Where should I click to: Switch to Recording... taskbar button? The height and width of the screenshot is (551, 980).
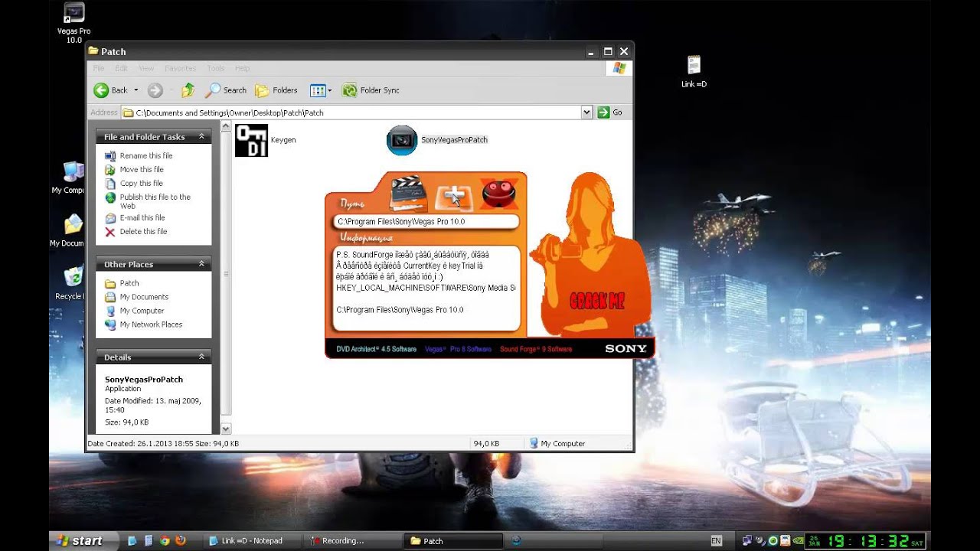tap(352, 540)
